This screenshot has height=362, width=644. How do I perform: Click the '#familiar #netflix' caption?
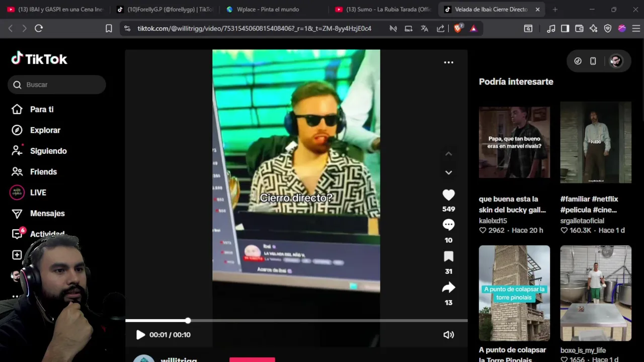pyautogui.click(x=589, y=204)
